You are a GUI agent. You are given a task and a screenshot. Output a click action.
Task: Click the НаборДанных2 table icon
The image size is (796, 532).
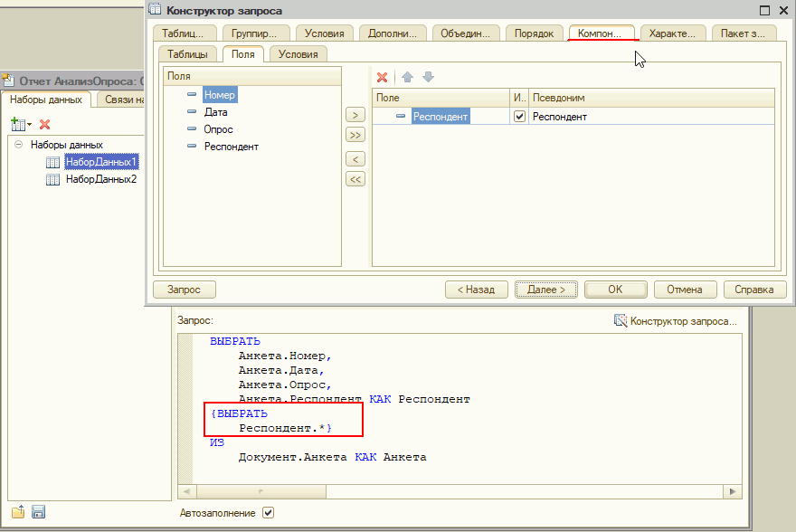52,180
